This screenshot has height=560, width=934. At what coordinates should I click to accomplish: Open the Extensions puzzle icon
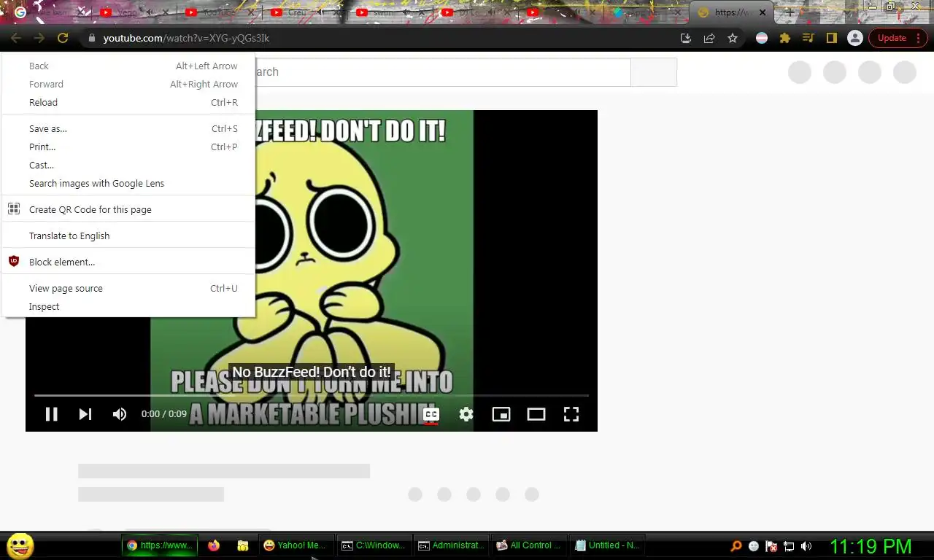pyautogui.click(x=785, y=38)
